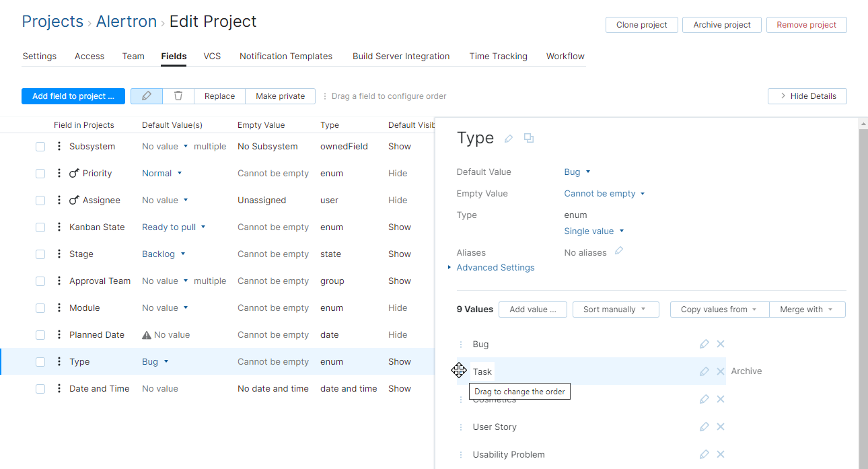Remove the Task value using the X icon
Screen dimensions: 868x469
click(720, 371)
